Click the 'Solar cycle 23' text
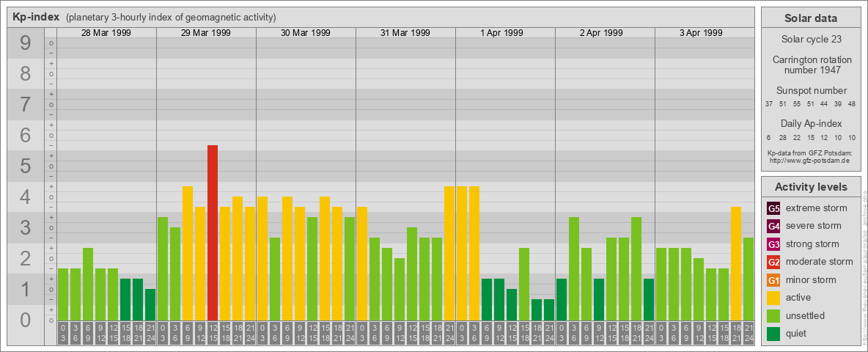 [x=811, y=40]
